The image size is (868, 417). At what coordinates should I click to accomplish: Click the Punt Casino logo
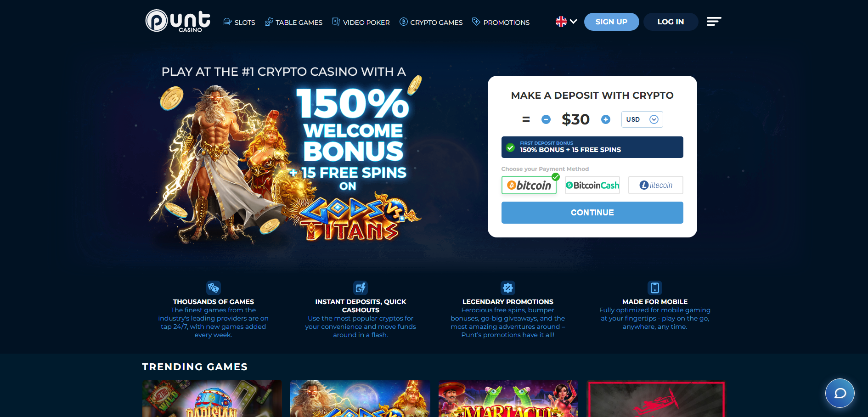click(x=178, y=21)
